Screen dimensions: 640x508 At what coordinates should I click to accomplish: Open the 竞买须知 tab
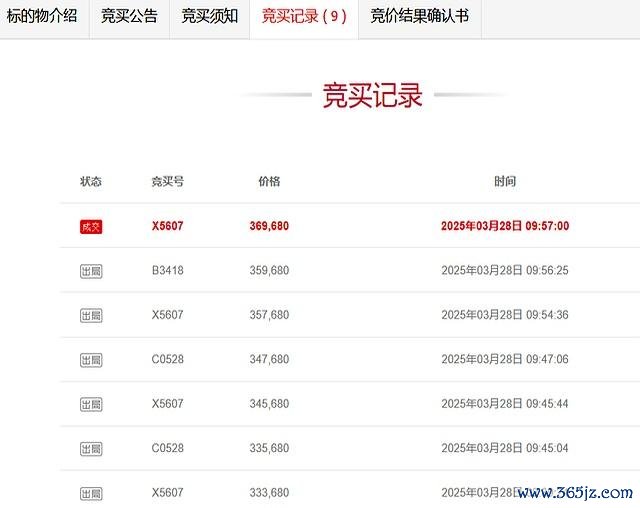209,16
